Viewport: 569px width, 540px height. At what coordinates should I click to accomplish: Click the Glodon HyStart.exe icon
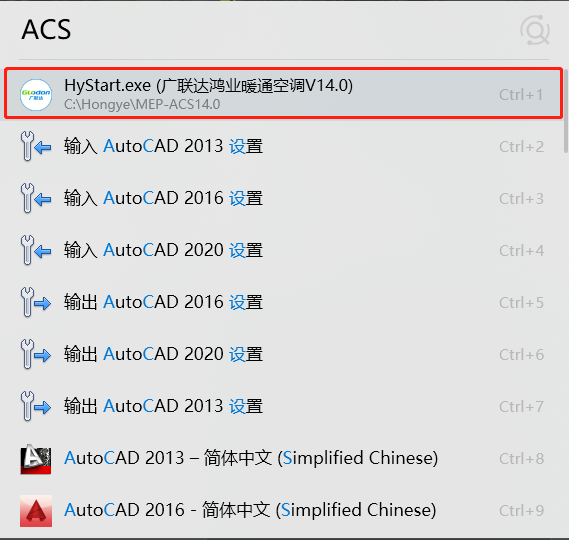click(36, 95)
